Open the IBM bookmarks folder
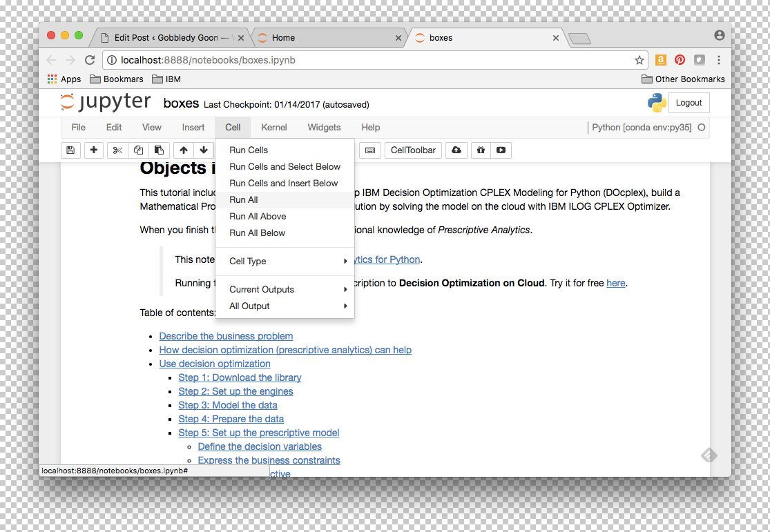Screen dimensions: 770x532 click(x=166, y=79)
